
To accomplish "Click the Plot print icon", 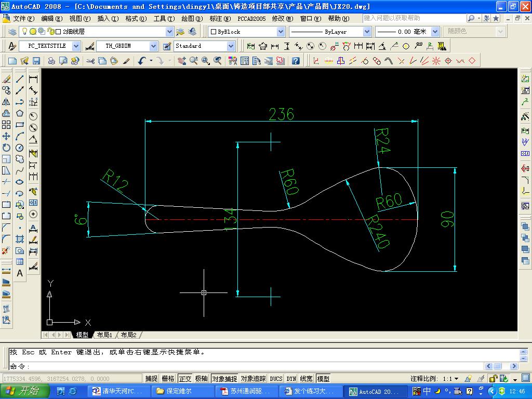I will (51, 61).
